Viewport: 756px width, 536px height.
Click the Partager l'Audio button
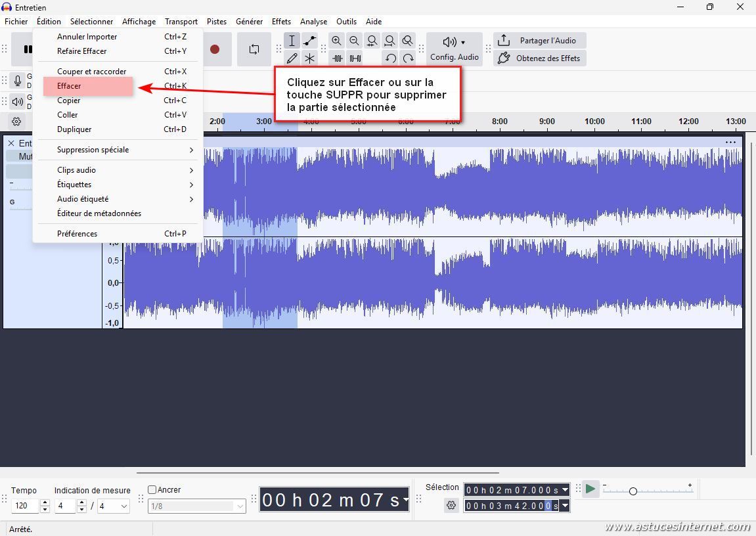click(539, 41)
